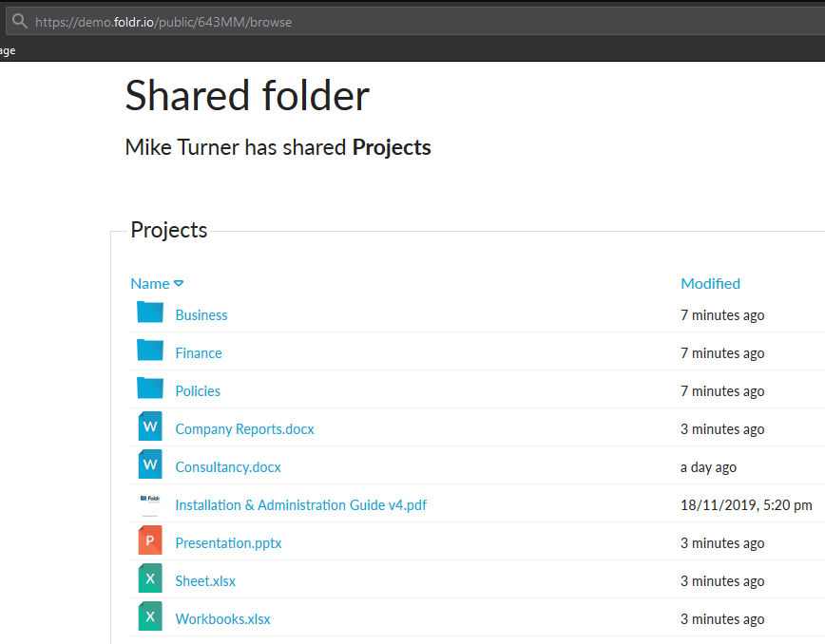Open the Presentation.pptx link
The width and height of the screenshot is (825, 644).
click(x=228, y=542)
